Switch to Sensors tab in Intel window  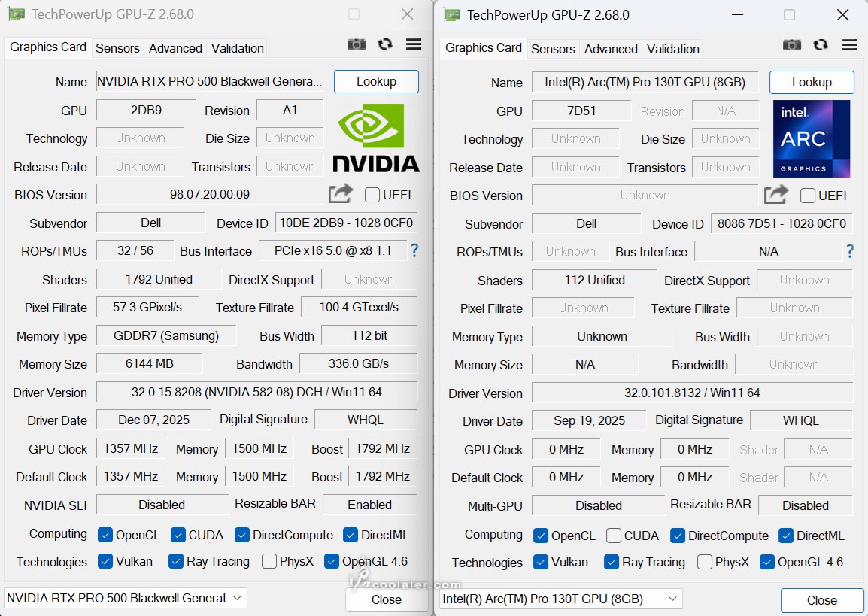tap(553, 49)
